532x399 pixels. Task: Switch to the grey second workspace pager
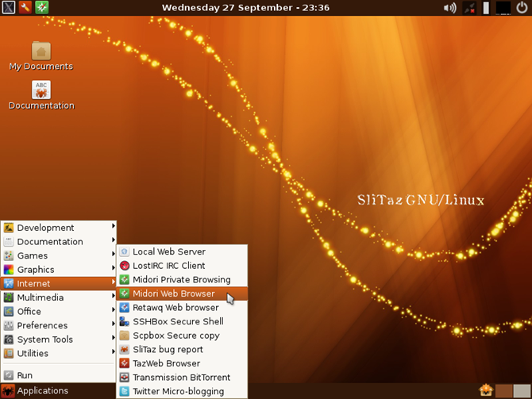point(522,391)
